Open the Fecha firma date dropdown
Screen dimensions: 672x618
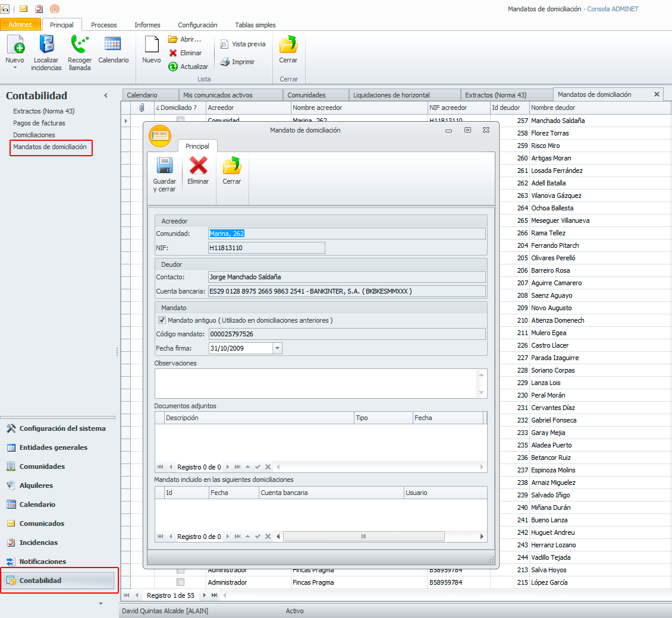point(277,348)
